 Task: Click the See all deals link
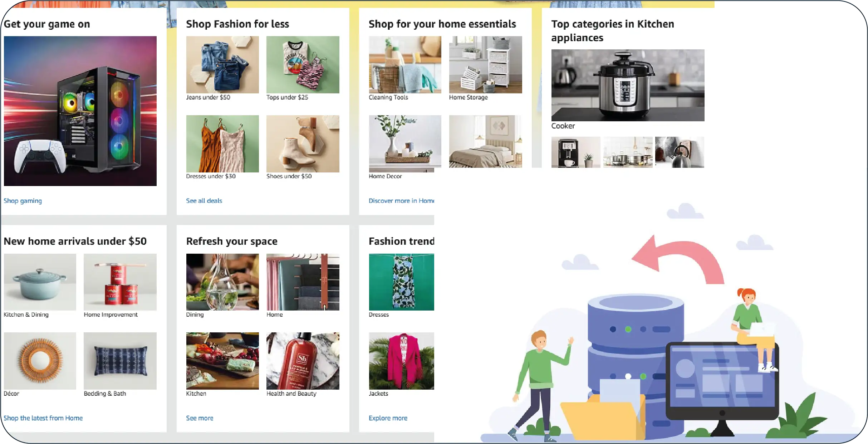pyautogui.click(x=204, y=201)
